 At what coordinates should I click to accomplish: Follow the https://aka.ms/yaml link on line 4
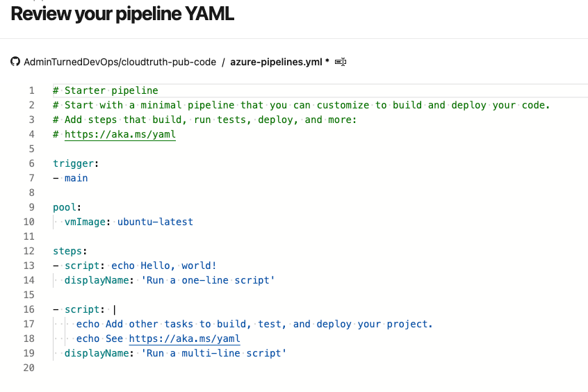[120, 134]
